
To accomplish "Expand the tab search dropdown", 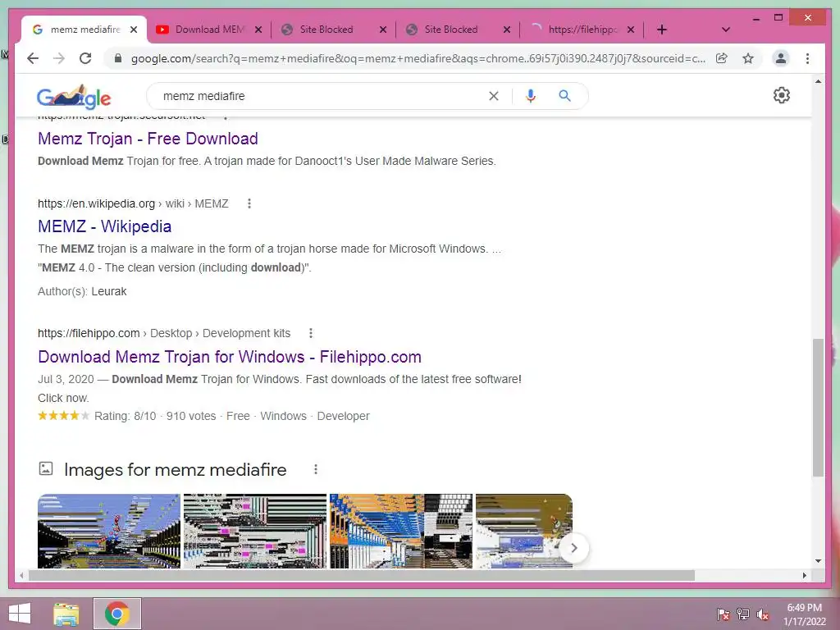I will click(x=726, y=30).
